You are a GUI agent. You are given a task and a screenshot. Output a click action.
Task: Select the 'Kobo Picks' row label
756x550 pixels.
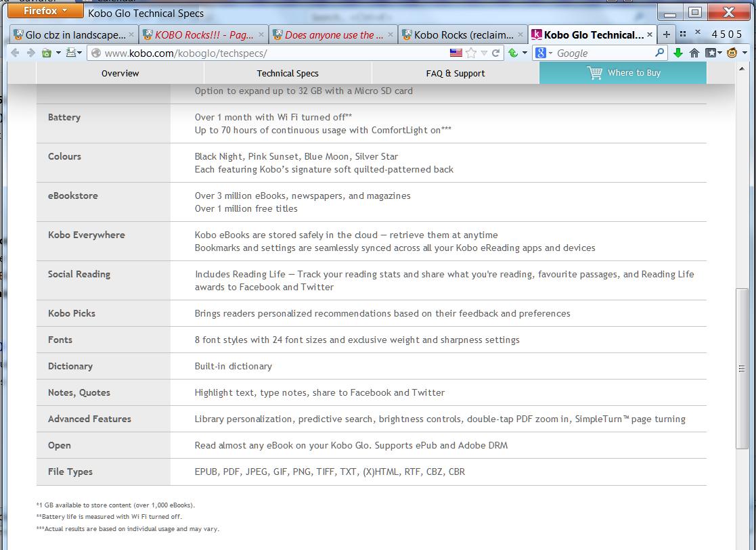pos(72,313)
